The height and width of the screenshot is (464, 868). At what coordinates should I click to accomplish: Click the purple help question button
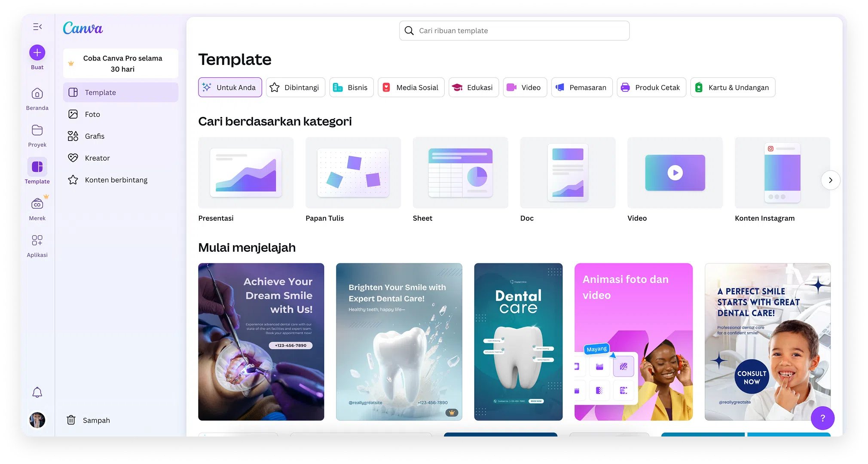click(822, 418)
